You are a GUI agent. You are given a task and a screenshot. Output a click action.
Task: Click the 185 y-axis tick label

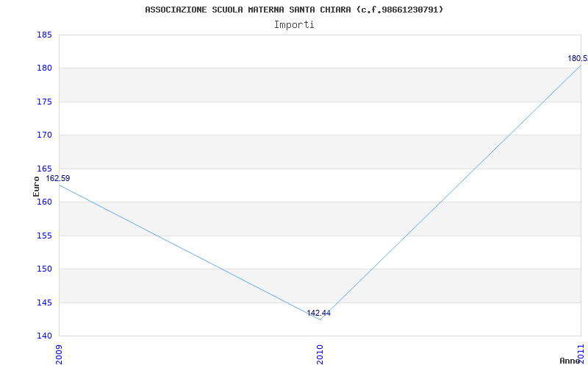click(44, 35)
